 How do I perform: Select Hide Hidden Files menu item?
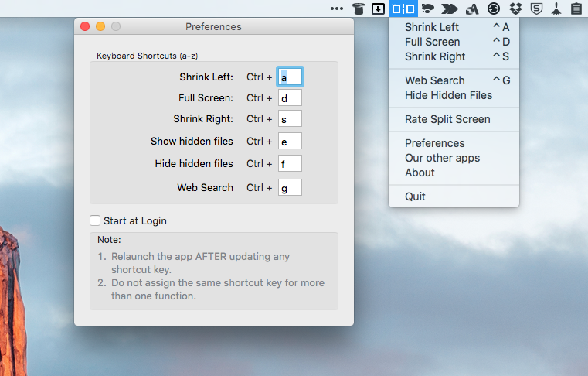click(x=454, y=95)
